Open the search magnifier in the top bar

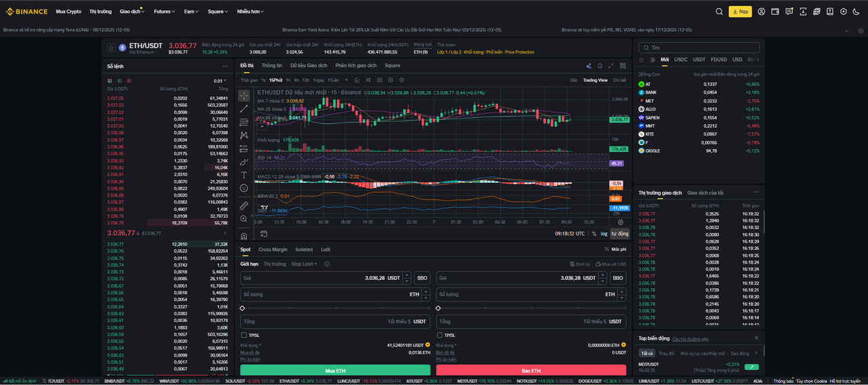719,12
